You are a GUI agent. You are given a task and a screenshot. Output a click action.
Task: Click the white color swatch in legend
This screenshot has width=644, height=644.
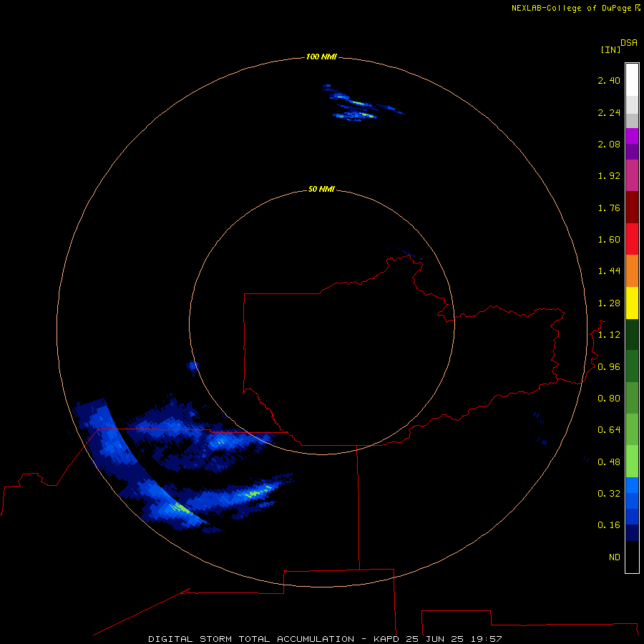coord(632,79)
